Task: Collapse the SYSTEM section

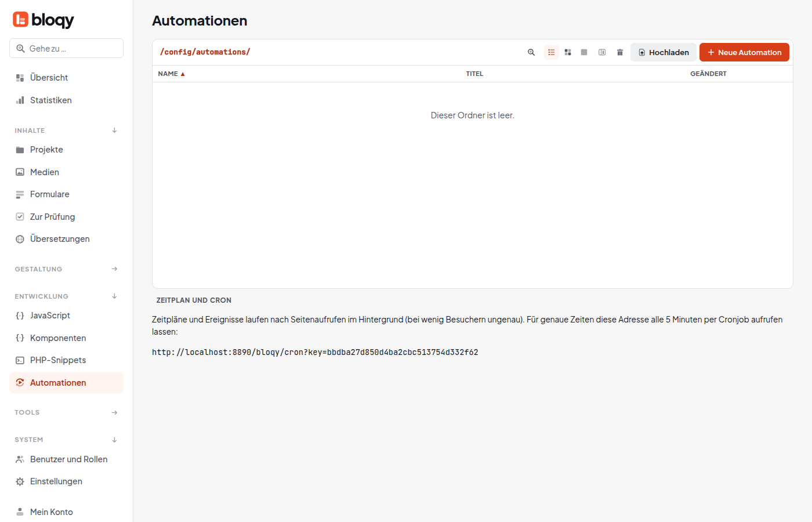Action: point(66,440)
